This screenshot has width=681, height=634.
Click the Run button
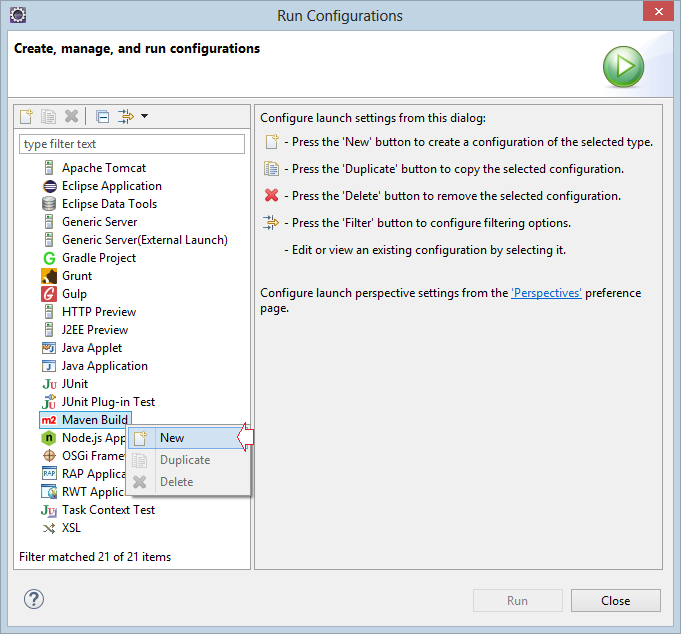[x=518, y=601]
